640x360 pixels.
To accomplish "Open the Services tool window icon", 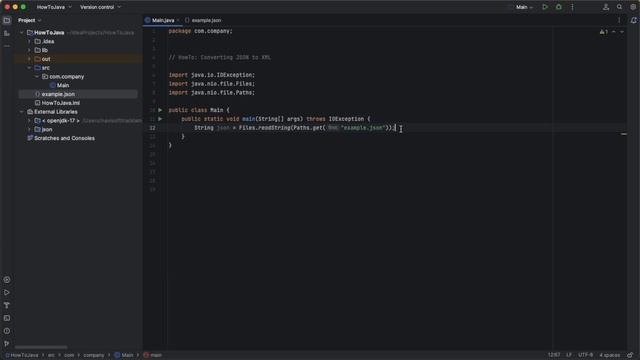I will click(x=7, y=280).
